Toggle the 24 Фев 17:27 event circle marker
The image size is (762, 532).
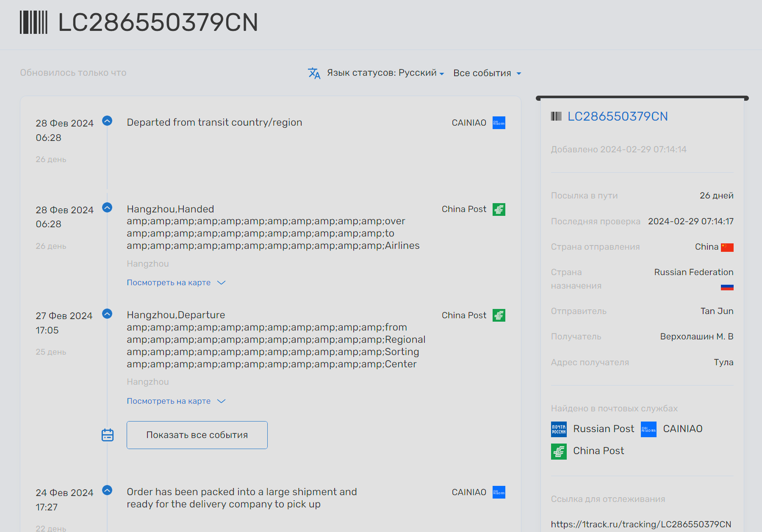[107, 490]
